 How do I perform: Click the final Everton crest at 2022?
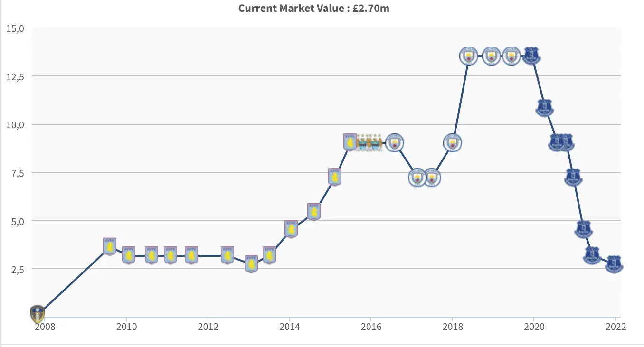[614, 264]
